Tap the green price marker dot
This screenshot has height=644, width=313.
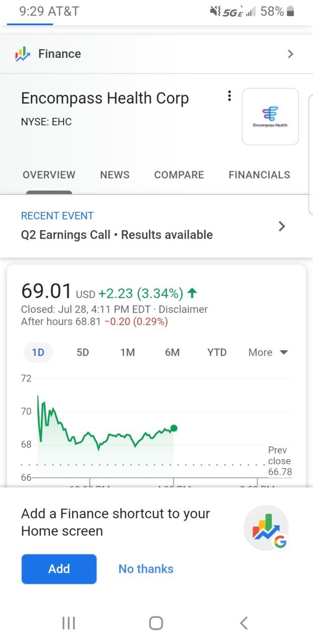tap(174, 428)
